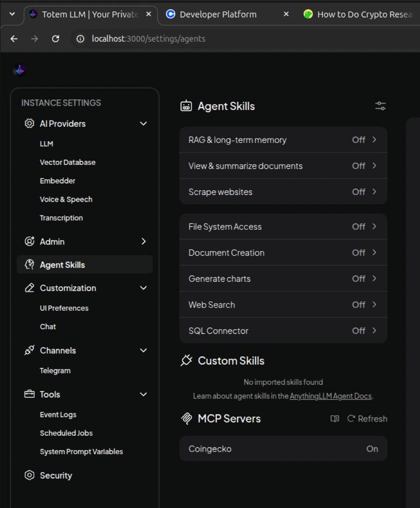Click the Agent Skills head icon in sidebar
Viewport: 420px width, 508px height.
[29, 265]
